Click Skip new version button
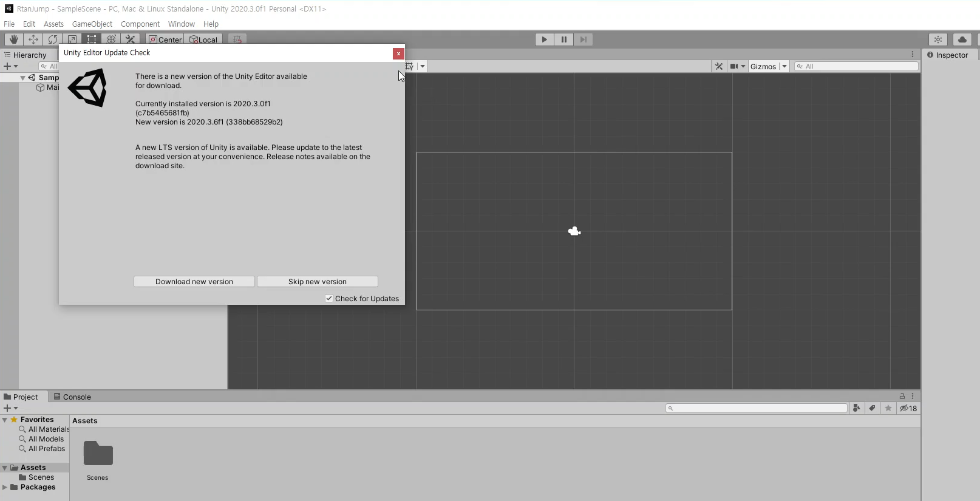980x501 pixels. pos(318,282)
